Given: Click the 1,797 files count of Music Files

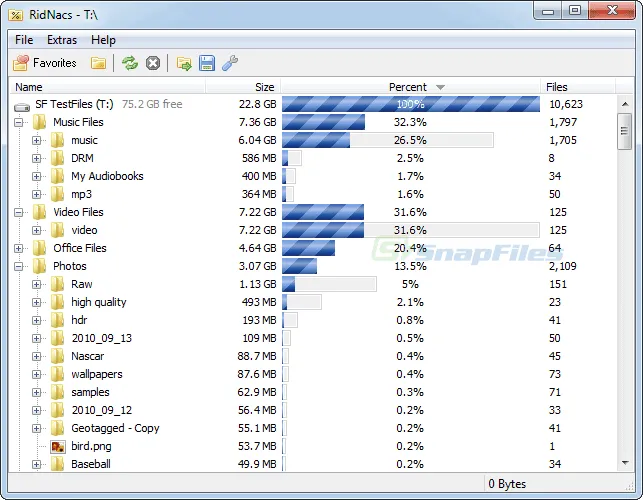Looking at the screenshot, I should [563, 122].
